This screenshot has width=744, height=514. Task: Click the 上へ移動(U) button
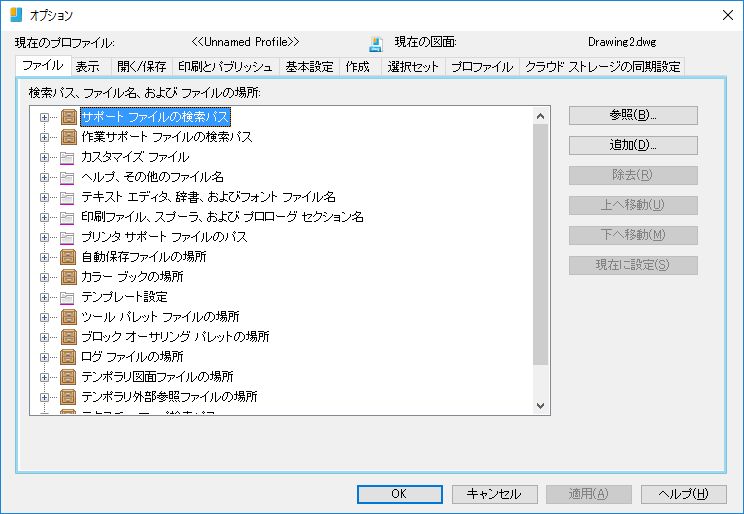click(x=633, y=205)
